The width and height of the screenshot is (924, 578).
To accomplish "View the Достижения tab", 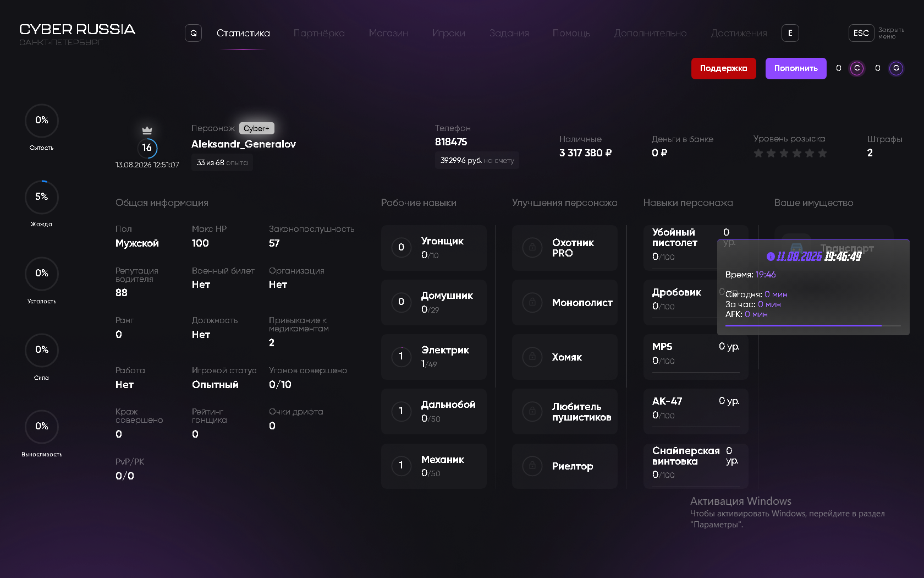I will [x=739, y=33].
